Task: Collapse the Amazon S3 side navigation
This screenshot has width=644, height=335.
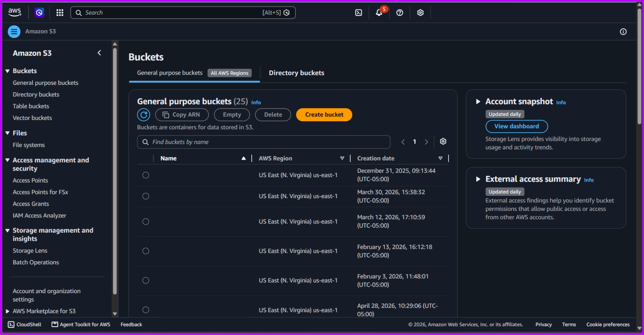Action: [x=99, y=53]
